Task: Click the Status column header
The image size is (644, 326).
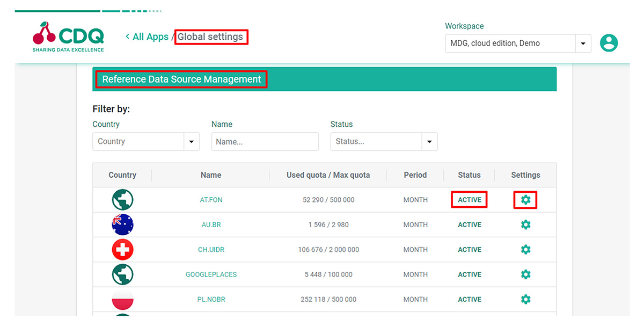Action: (x=470, y=175)
